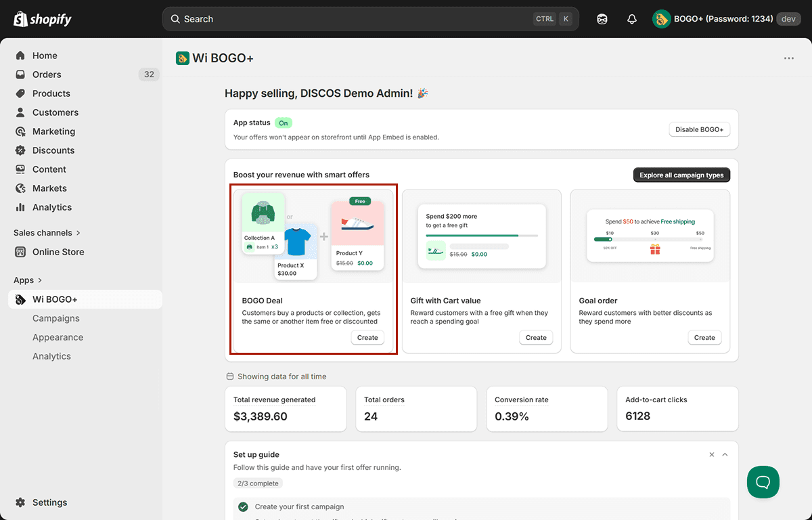Create a Goal order campaign
The image size is (812, 520).
[704, 337]
